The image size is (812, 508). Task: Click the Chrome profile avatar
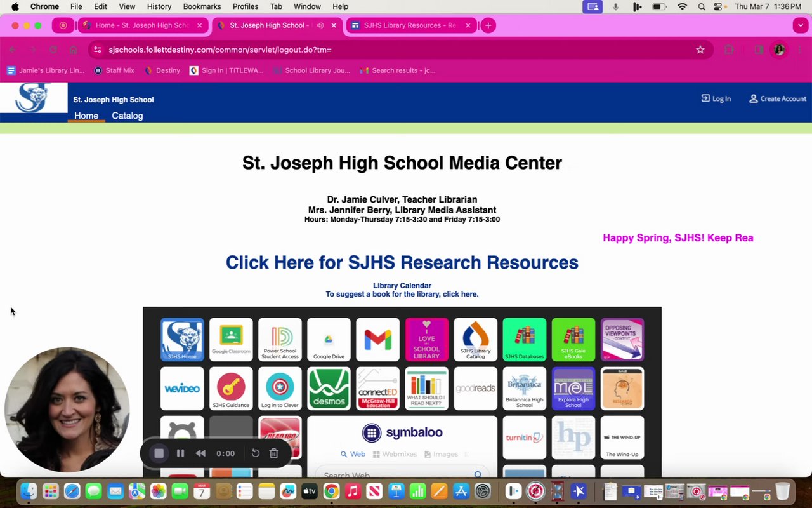click(x=780, y=50)
